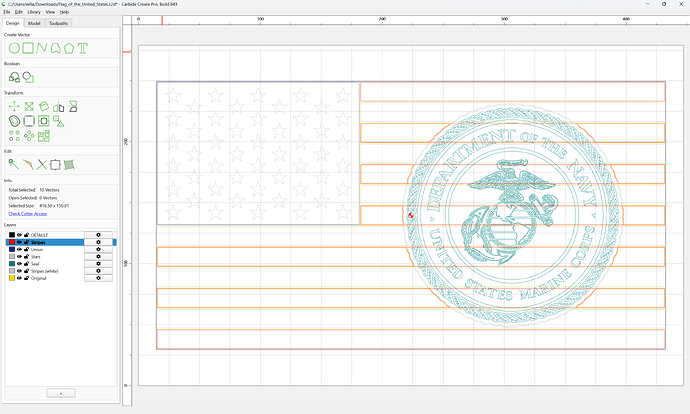The image size is (690, 414).
Task: Hide the Seal layer via eye icon
Action: click(x=19, y=264)
